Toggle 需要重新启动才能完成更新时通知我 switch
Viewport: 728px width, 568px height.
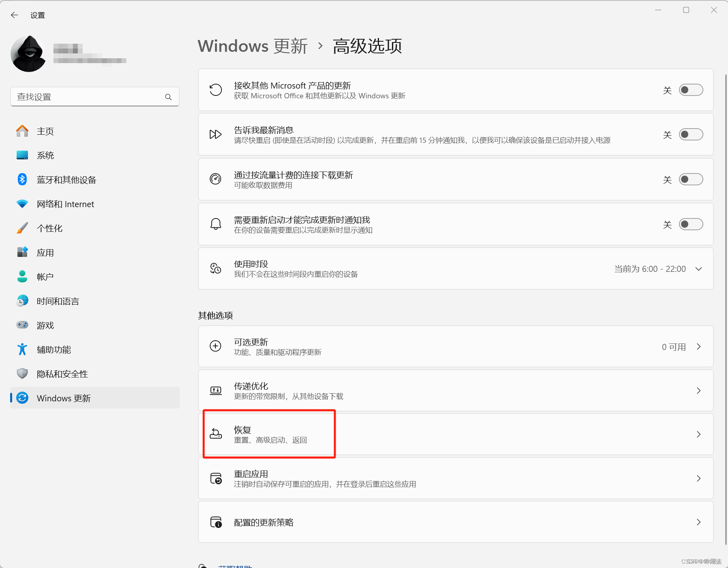(x=691, y=224)
